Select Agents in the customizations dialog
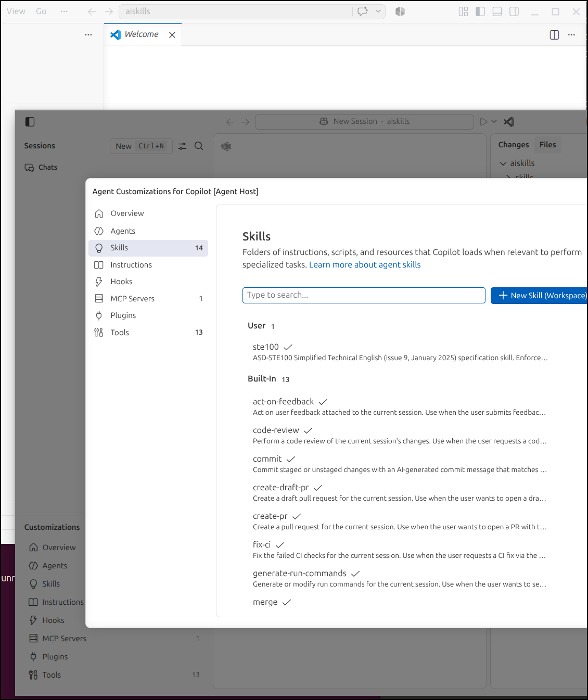Viewport: 588px width, 700px height. pyautogui.click(x=148, y=231)
